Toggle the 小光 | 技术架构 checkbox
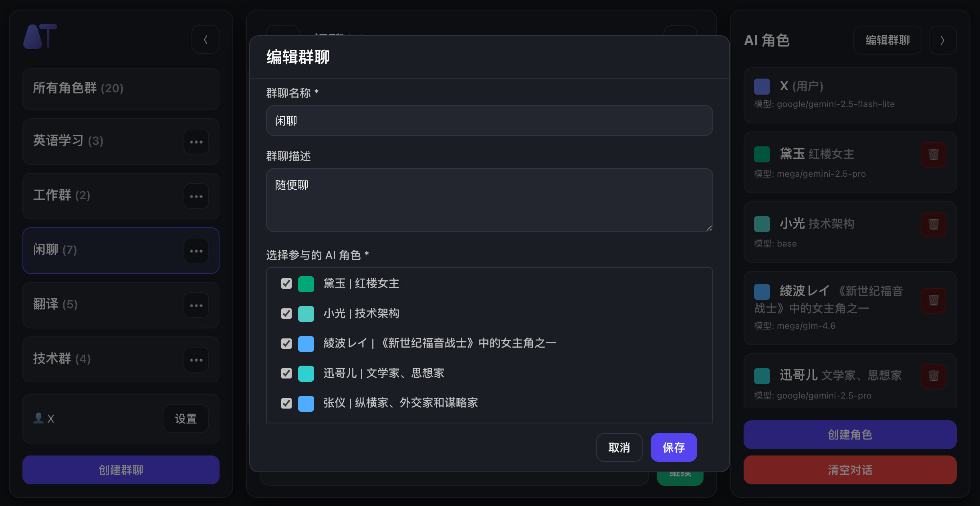Screen dimensions: 980x506 click(x=286, y=313)
